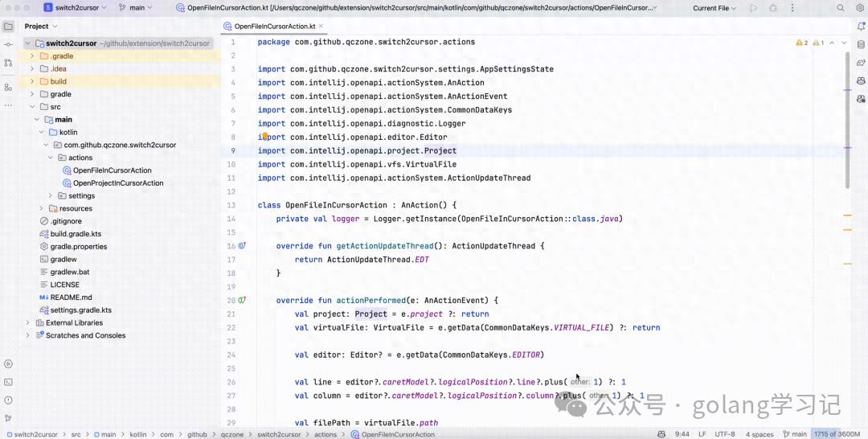Open build.gradle.kts file
The width and height of the screenshot is (868, 439).
pos(76,234)
